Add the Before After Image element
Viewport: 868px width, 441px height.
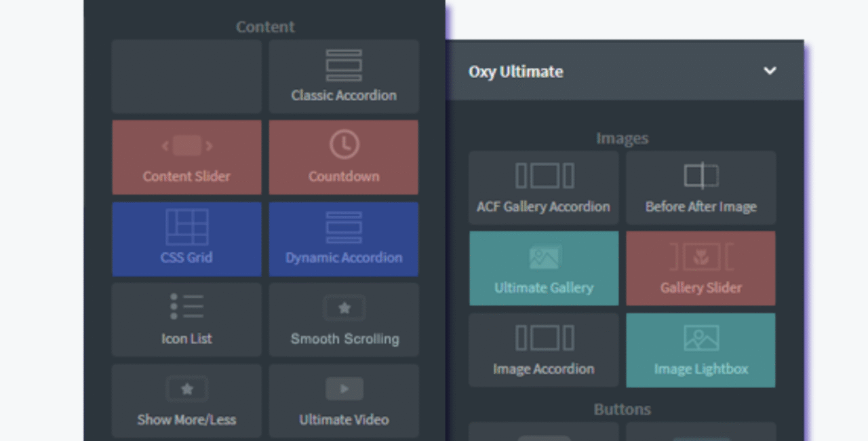[701, 188]
